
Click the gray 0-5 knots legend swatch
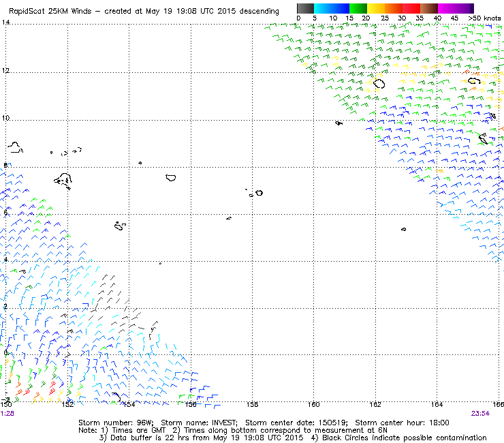[x=305, y=8]
